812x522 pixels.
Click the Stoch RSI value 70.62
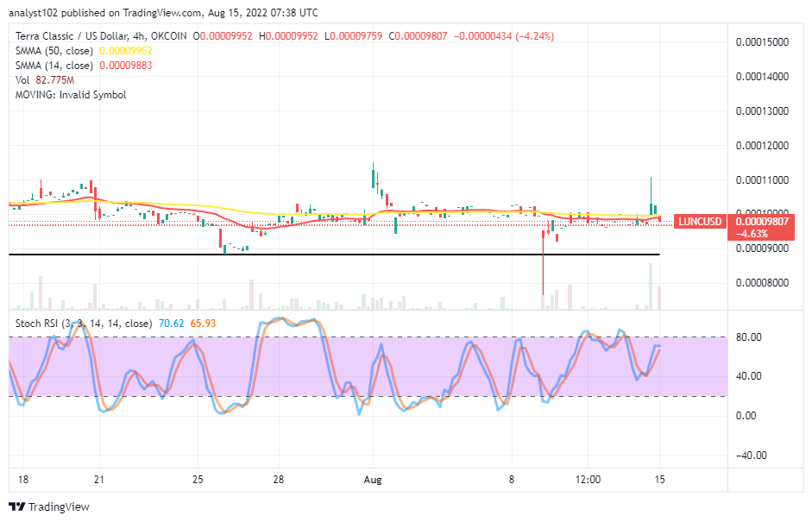171,324
